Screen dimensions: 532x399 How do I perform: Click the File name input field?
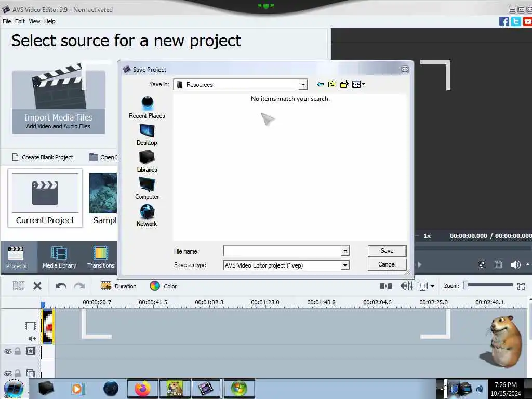[x=282, y=251]
